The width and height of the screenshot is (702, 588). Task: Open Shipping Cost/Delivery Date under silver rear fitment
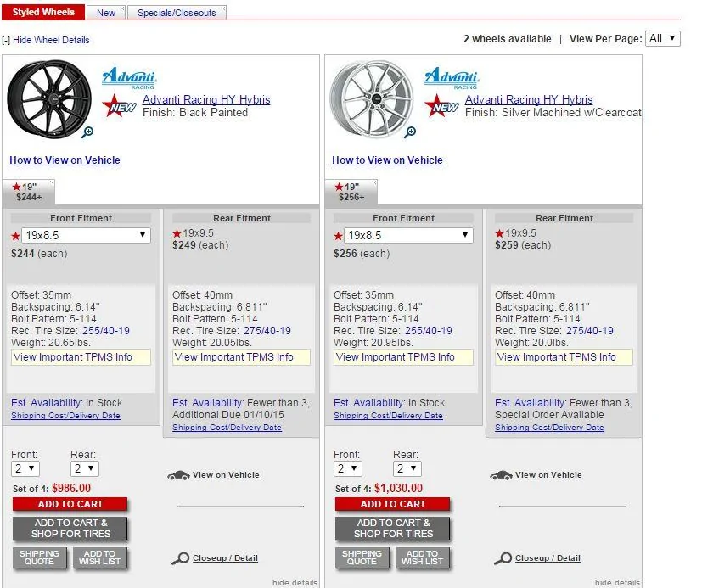(x=549, y=428)
